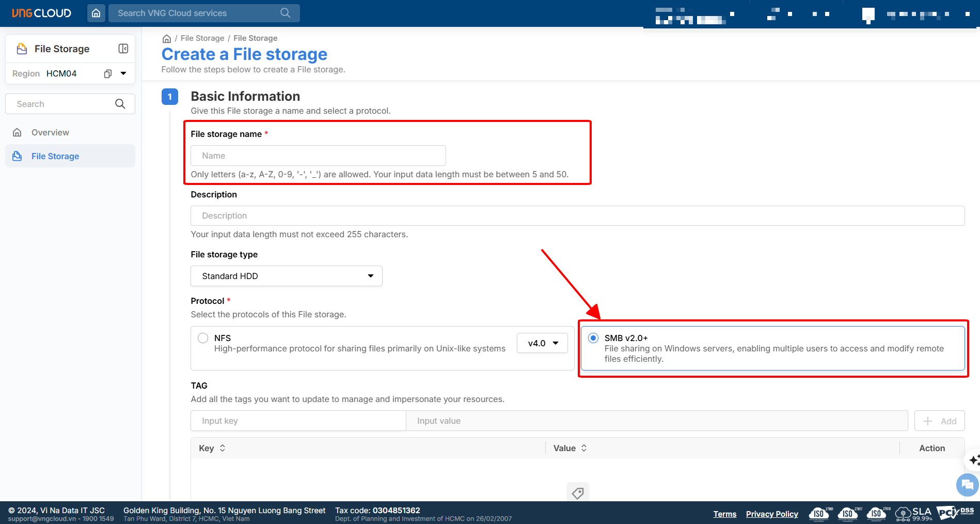Open the live chat support bubble
The image size is (980, 524).
tap(967, 485)
